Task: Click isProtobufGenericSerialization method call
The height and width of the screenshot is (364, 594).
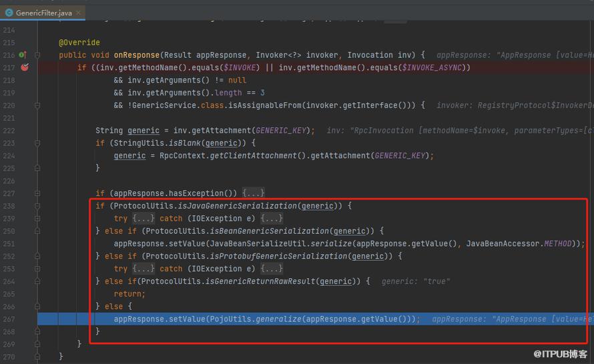Action: [278, 256]
